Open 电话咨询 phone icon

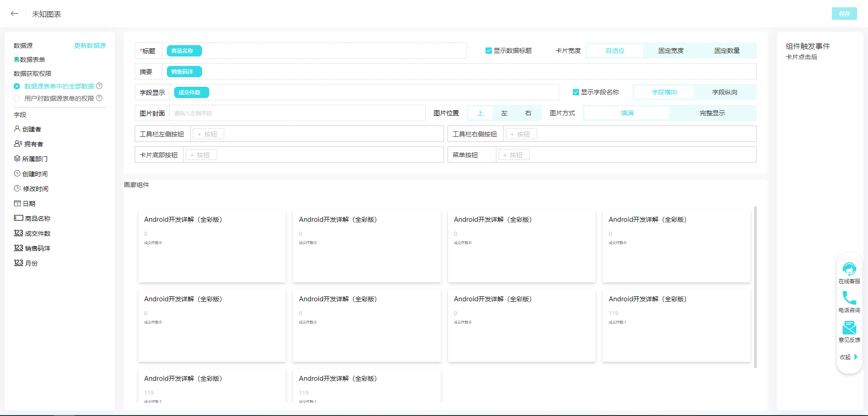pyautogui.click(x=849, y=298)
